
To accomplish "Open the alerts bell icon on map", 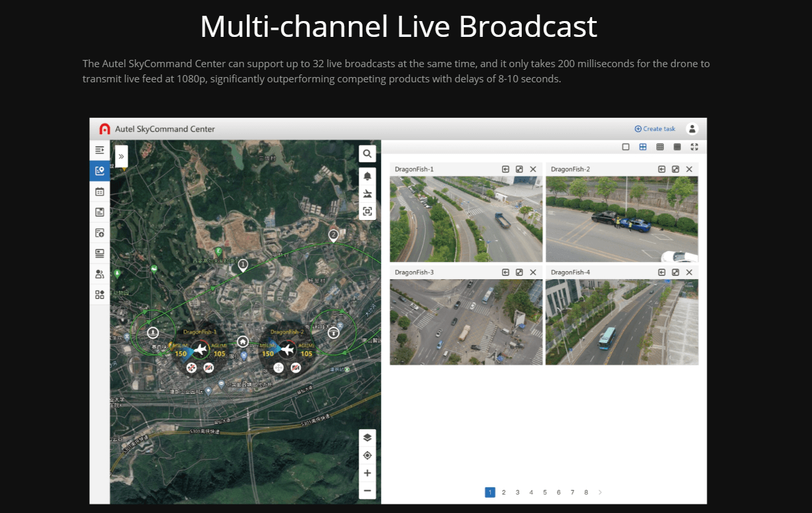I will coord(367,176).
